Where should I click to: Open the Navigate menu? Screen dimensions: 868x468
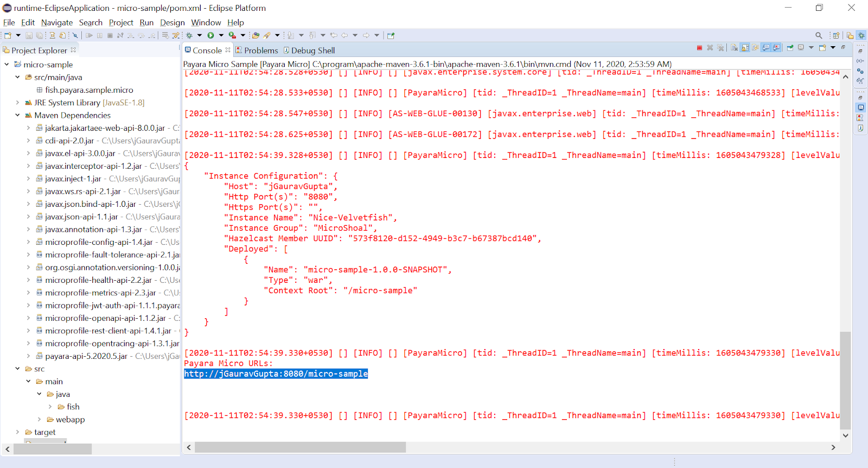click(56, 22)
